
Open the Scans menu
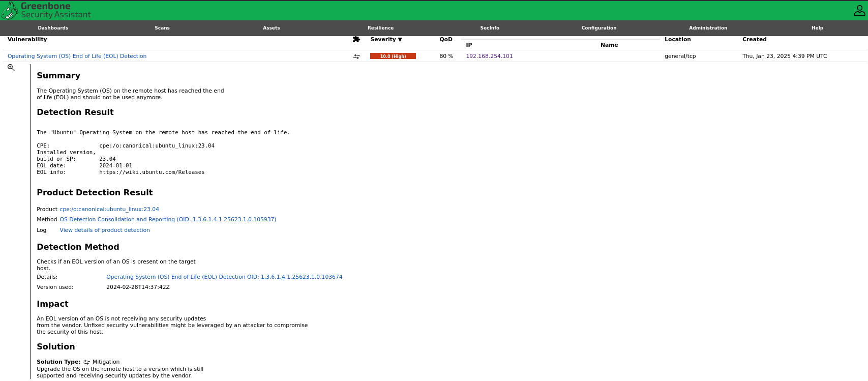click(162, 28)
